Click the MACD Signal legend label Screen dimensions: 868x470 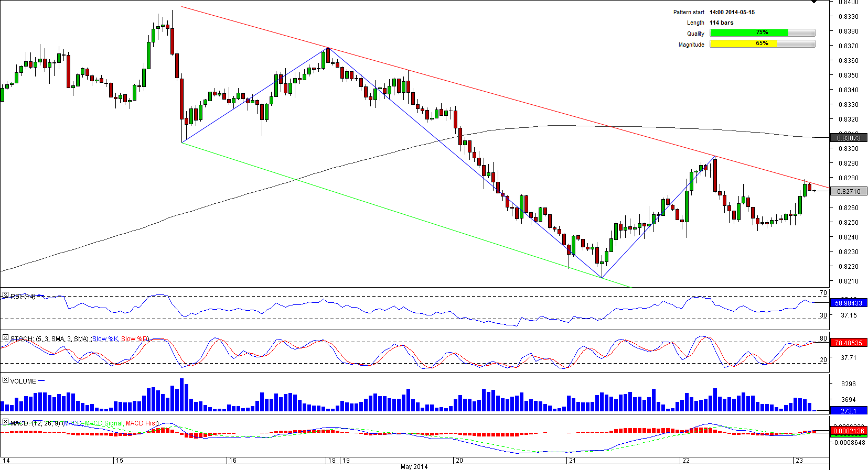click(104, 423)
